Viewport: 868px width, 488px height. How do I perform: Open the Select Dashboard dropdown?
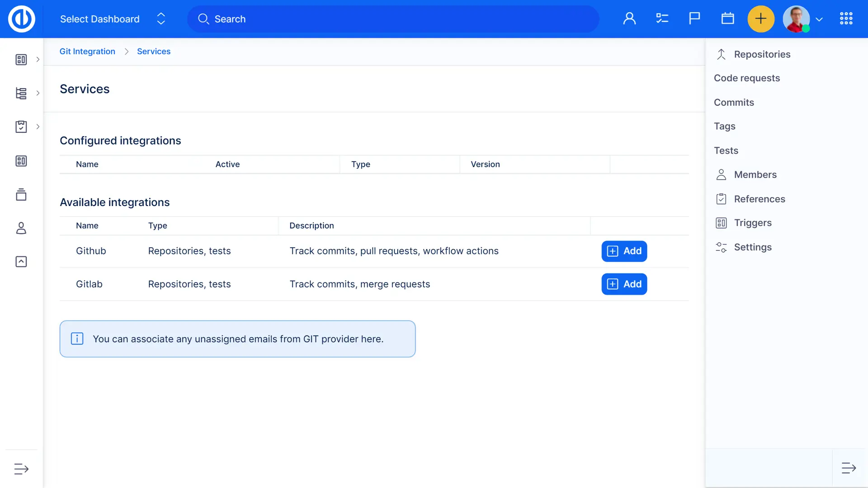point(112,19)
